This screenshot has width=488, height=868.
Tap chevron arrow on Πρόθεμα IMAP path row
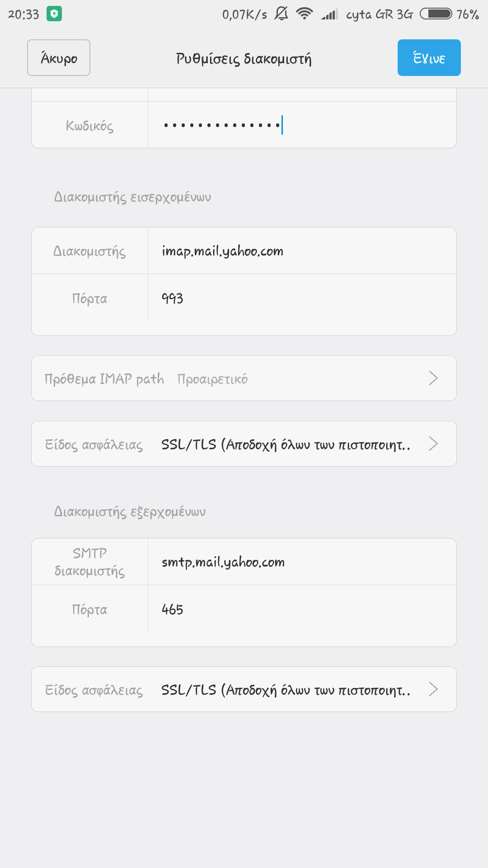click(x=433, y=378)
